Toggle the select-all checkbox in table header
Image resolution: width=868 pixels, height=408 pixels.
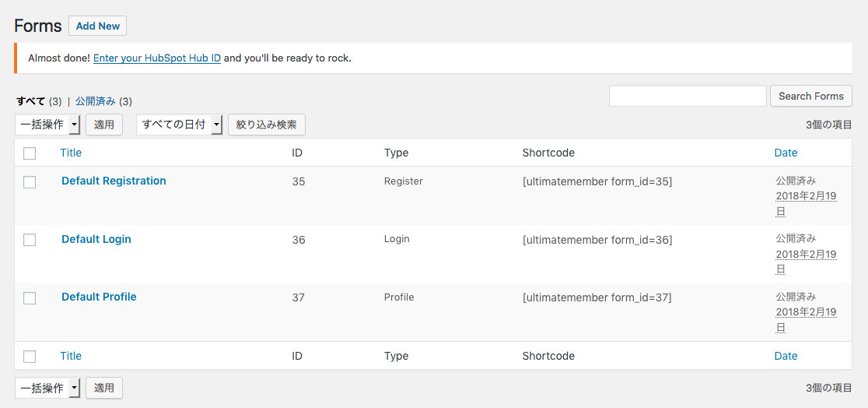pos(30,153)
